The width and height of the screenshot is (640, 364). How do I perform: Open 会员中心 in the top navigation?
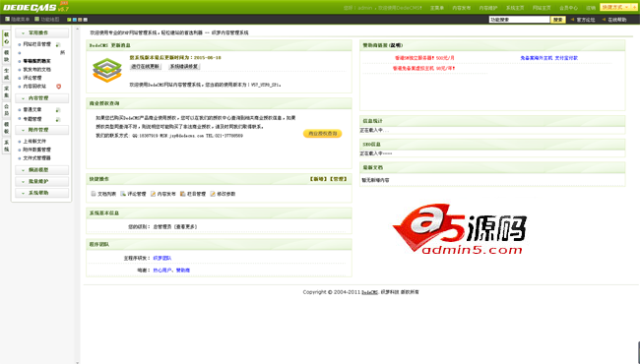(x=568, y=8)
